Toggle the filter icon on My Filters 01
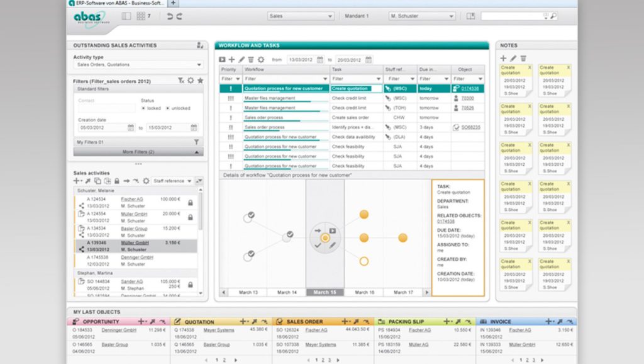The height and width of the screenshot is (364, 644). [197, 142]
